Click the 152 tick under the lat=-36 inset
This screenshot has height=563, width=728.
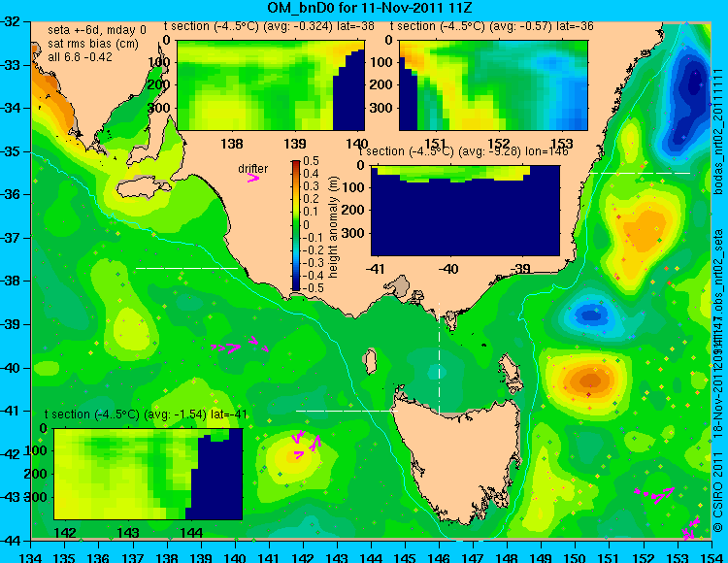tap(499, 144)
